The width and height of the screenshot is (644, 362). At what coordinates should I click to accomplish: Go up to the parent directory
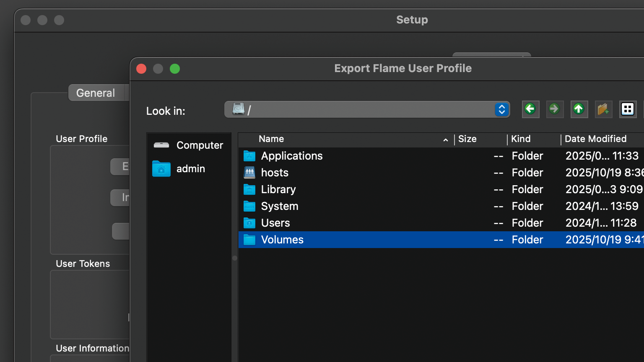click(x=579, y=109)
